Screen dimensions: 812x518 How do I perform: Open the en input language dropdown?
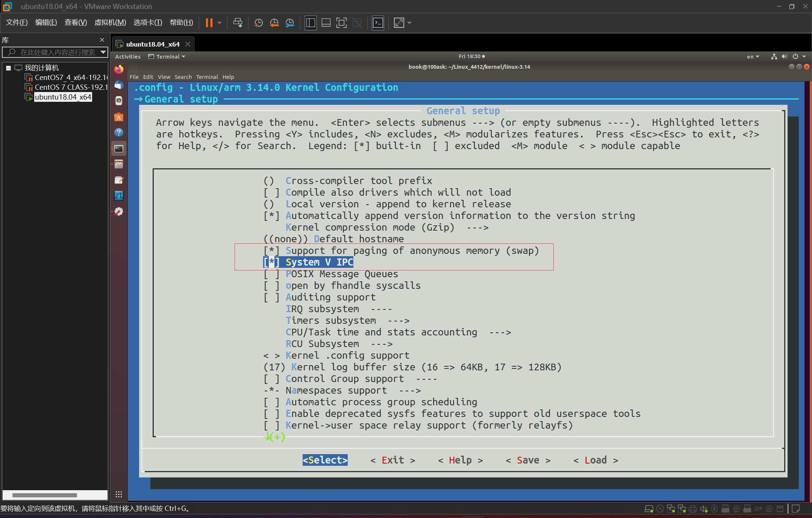tap(753, 57)
